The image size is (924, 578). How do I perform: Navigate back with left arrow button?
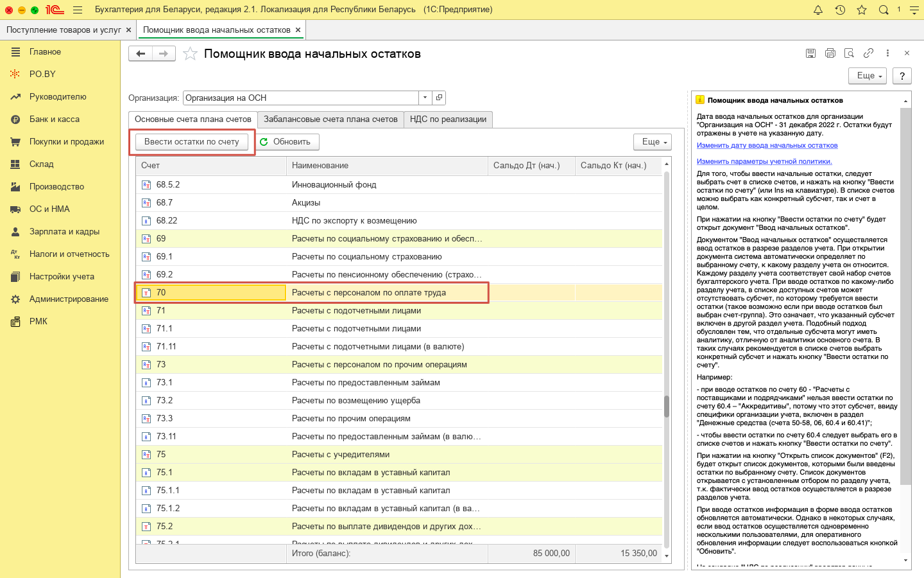coord(141,54)
